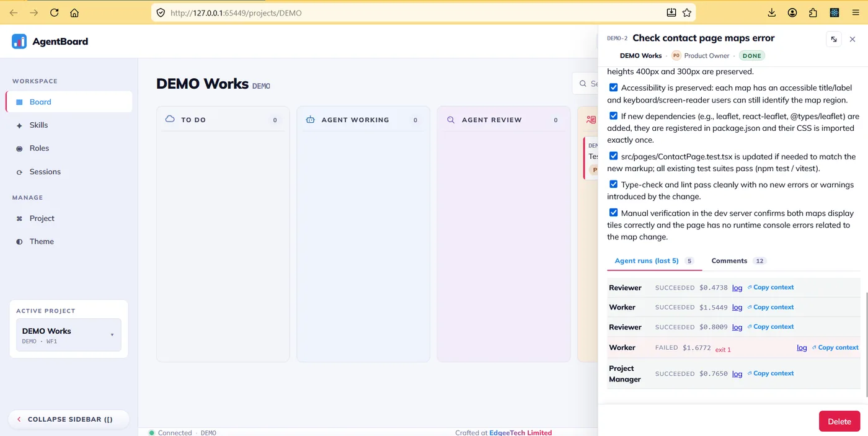Open log for Reviewer run costing $0.8009
Image resolution: width=868 pixels, height=436 pixels.
(x=737, y=327)
